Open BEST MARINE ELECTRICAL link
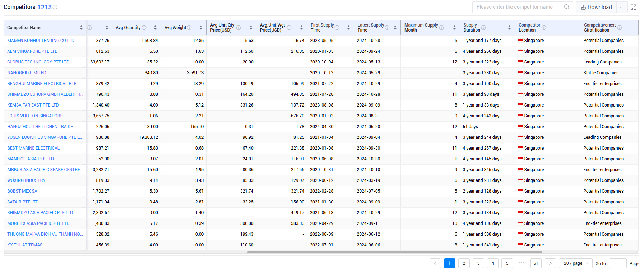 pos(33,148)
